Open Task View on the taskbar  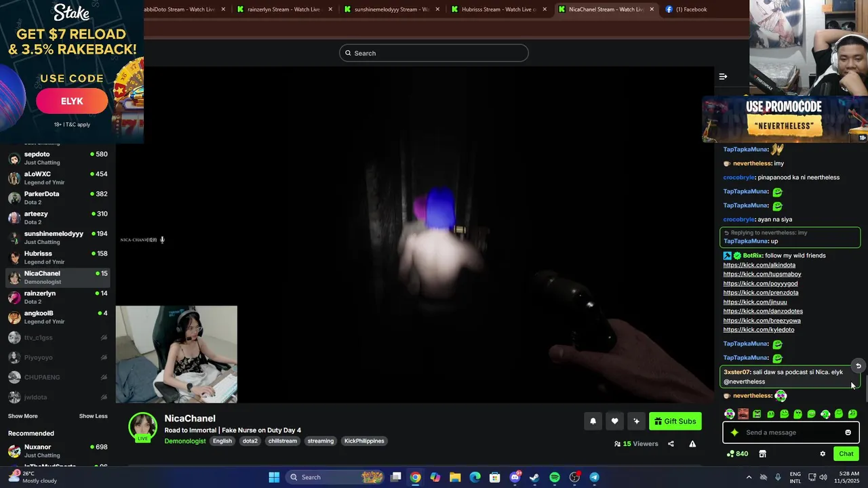396,477
